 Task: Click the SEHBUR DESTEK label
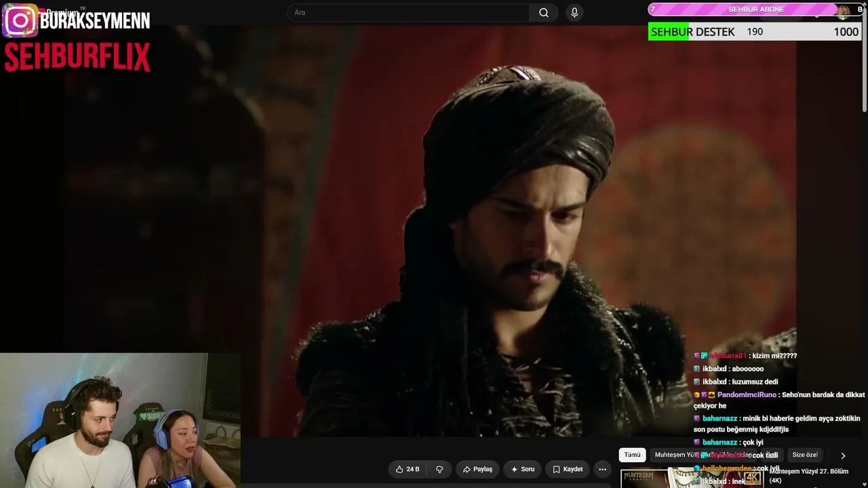coord(692,32)
